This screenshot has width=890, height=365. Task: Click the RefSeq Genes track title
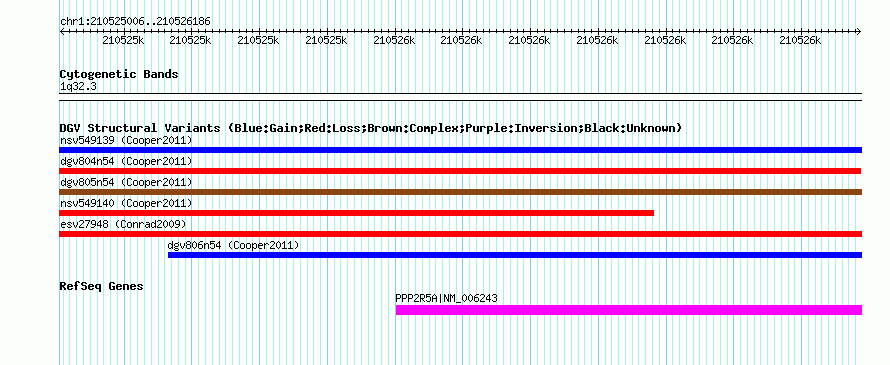[101, 286]
